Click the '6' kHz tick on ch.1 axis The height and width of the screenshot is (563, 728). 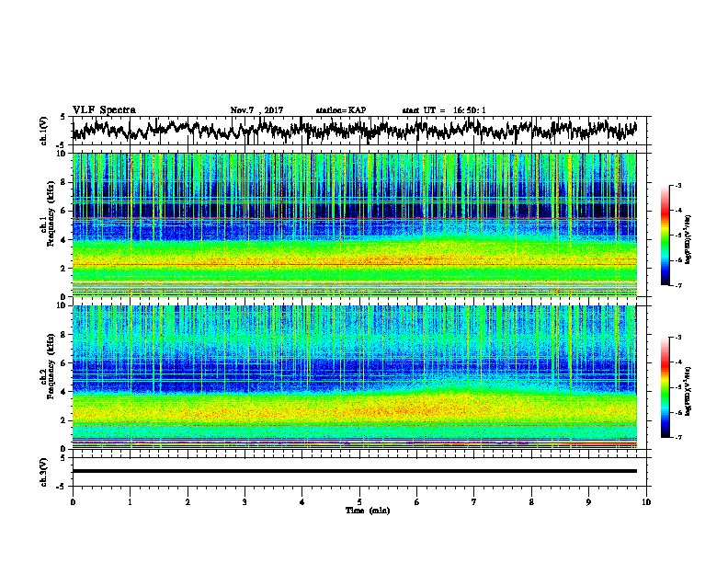click(x=64, y=211)
